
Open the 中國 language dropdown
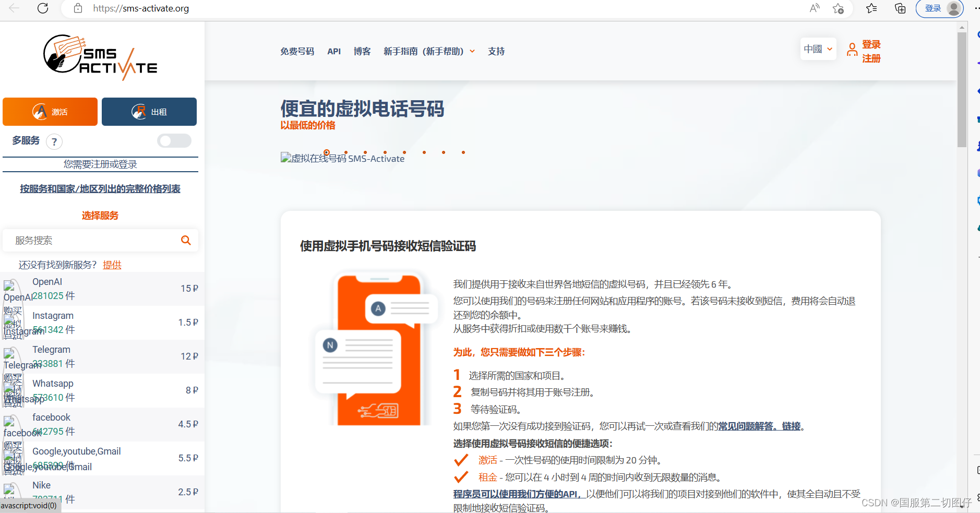tap(818, 49)
